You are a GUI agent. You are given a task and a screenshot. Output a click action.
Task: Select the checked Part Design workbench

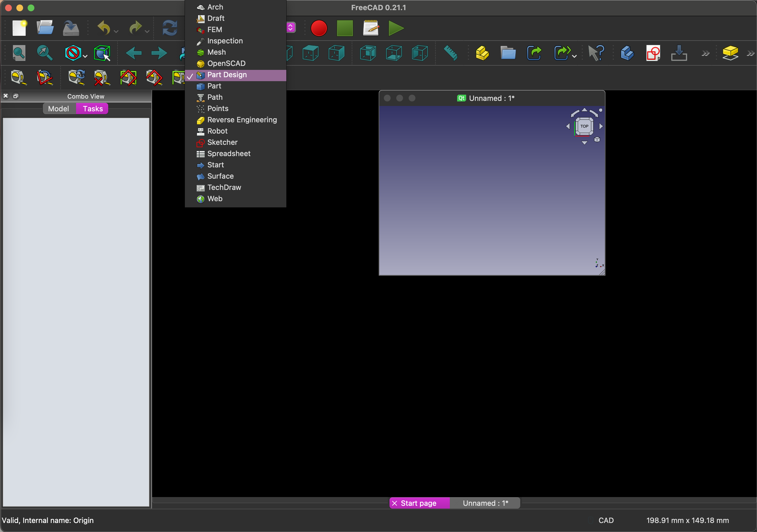(x=235, y=75)
